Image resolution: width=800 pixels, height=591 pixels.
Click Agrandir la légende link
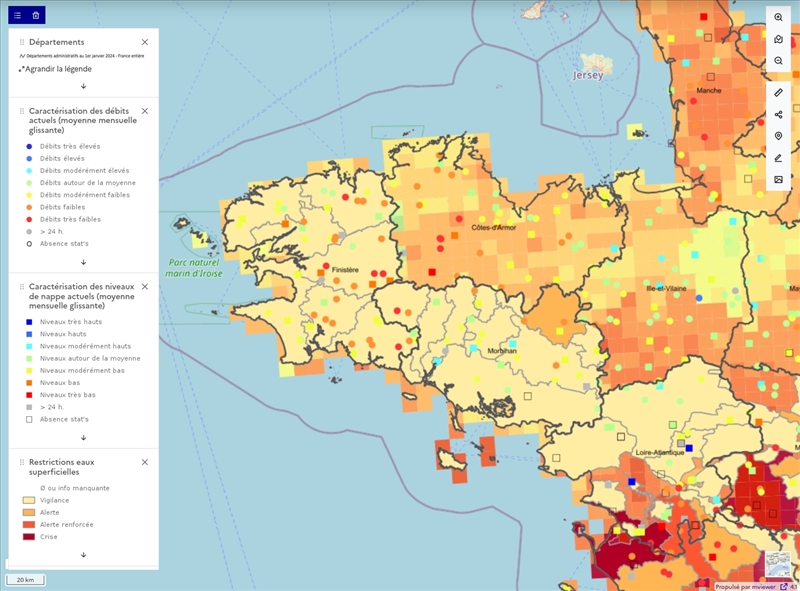(x=56, y=69)
